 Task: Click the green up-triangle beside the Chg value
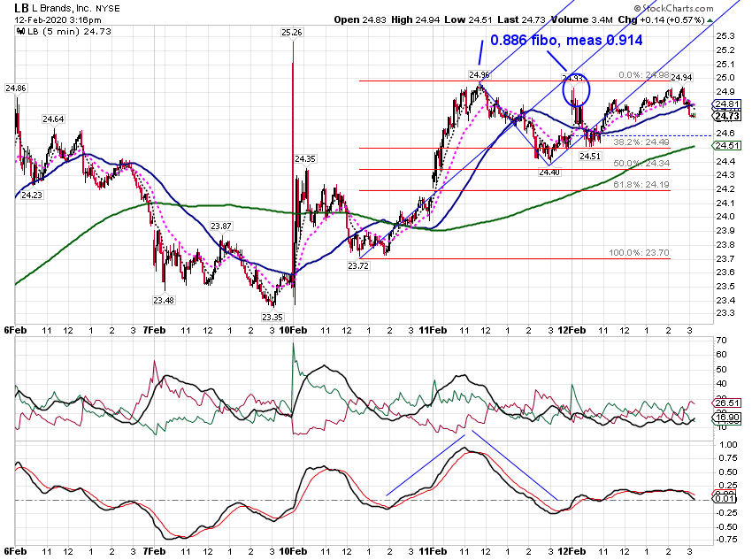710,20
